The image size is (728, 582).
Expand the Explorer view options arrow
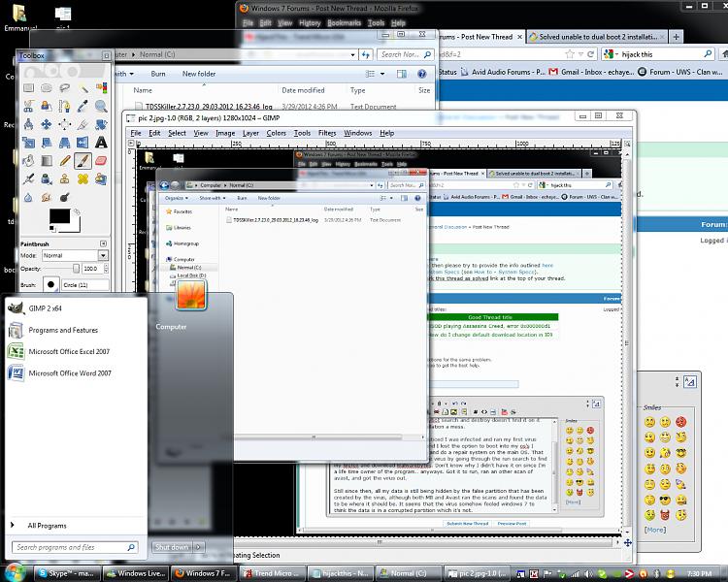pos(382,74)
